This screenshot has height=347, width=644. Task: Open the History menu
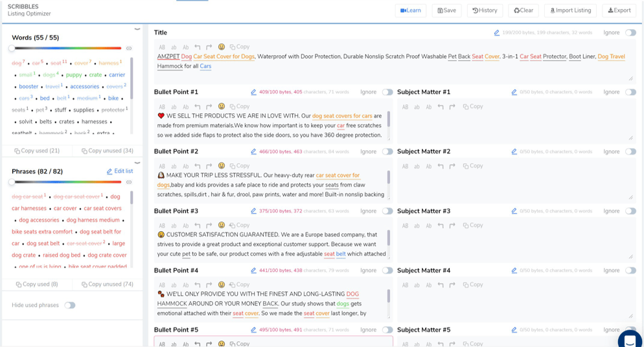pyautogui.click(x=485, y=10)
